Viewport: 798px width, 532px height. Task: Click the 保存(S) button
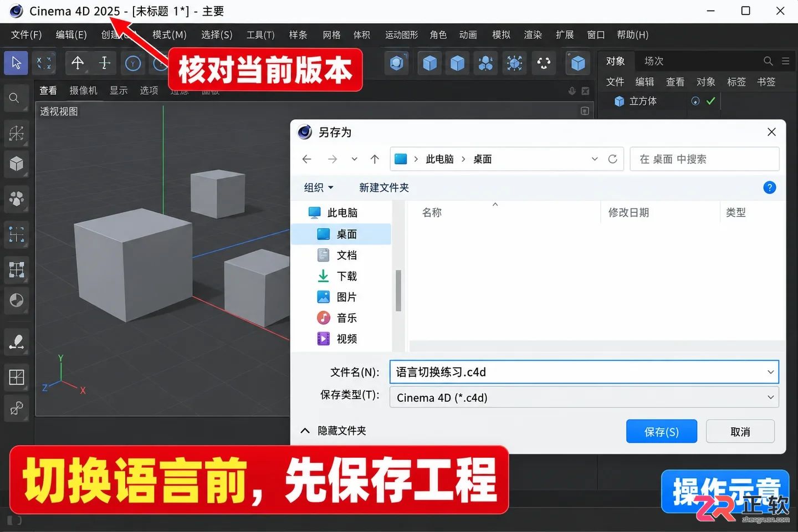tap(662, 432)
